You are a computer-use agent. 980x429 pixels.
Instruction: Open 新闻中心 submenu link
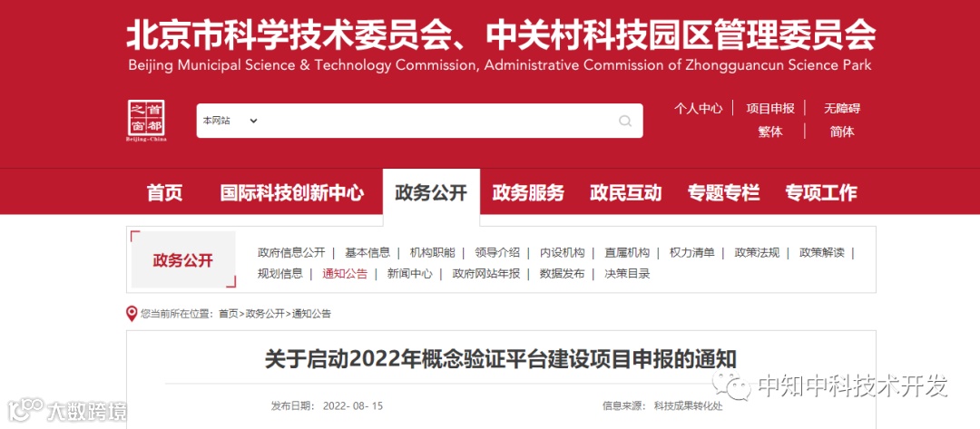409,274
